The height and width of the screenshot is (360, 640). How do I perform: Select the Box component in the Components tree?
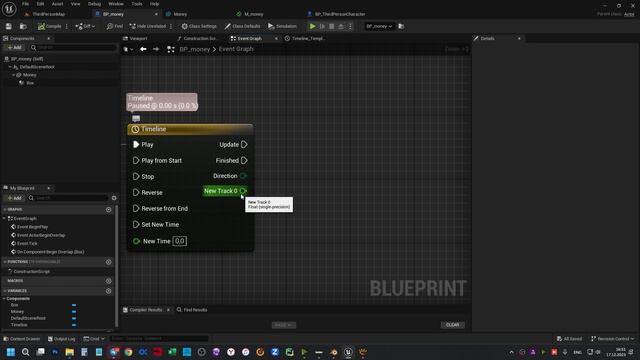coord(30,83)
